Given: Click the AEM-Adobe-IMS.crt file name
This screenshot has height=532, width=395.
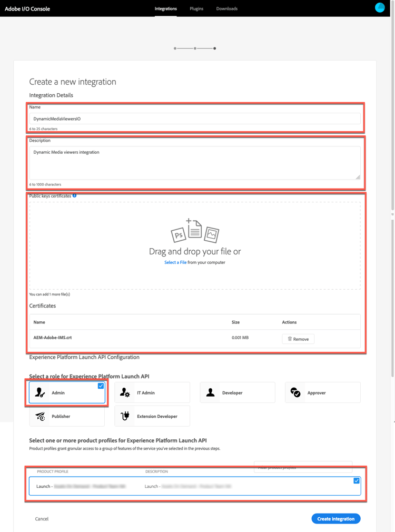Looking at the screenshot, I should coord(52,338).
